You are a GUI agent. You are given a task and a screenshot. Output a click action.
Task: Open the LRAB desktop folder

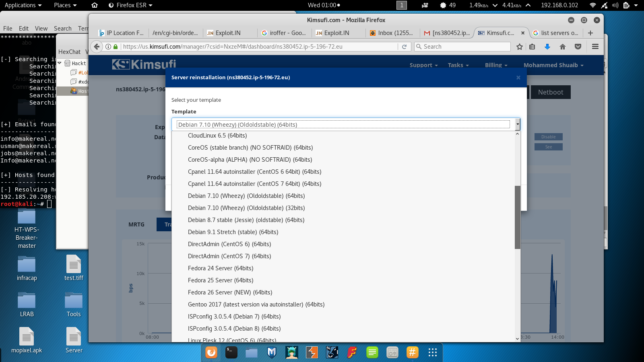tap(27, 305)
